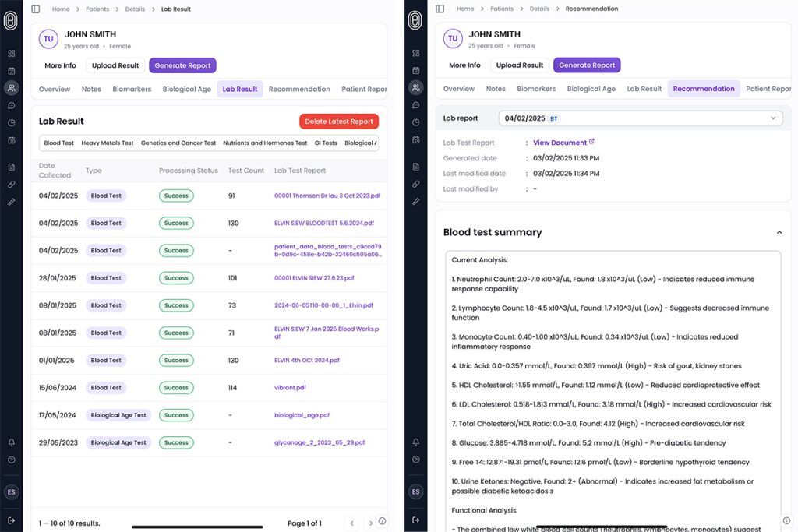Click the Delete Latest Report button
Viewport: 798px width, 532px height.
[339, 122]
